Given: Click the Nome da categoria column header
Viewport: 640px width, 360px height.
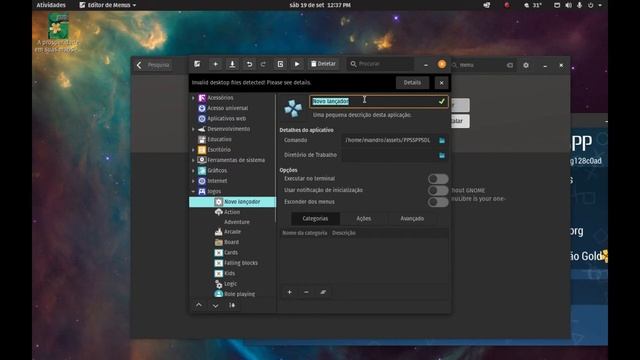Looking at the screenshot, I should (305, 233).
